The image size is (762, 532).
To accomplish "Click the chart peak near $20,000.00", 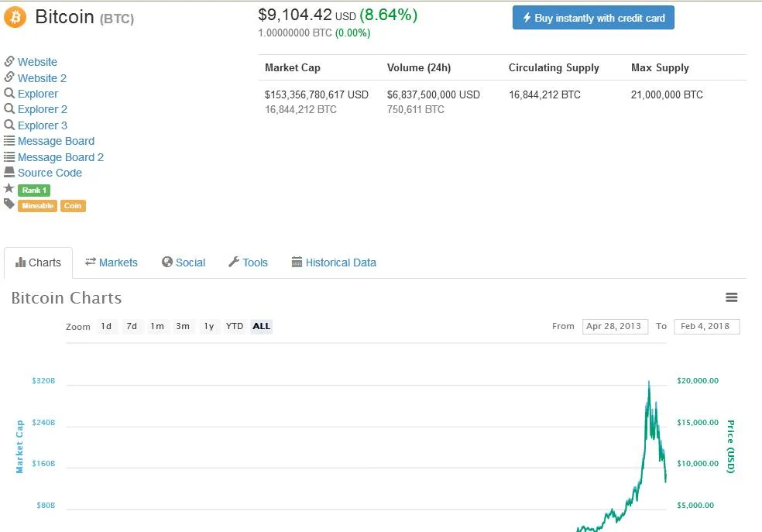I will click(649, 384).
